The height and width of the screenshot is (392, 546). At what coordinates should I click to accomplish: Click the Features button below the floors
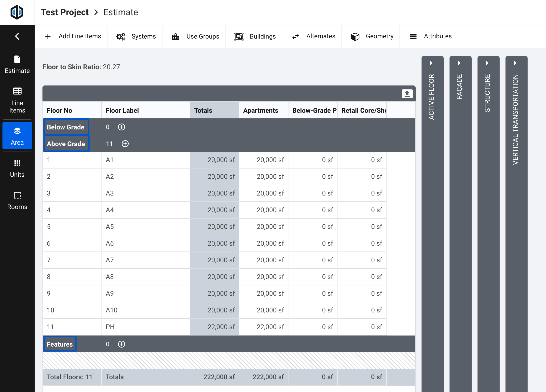point(60,344)
